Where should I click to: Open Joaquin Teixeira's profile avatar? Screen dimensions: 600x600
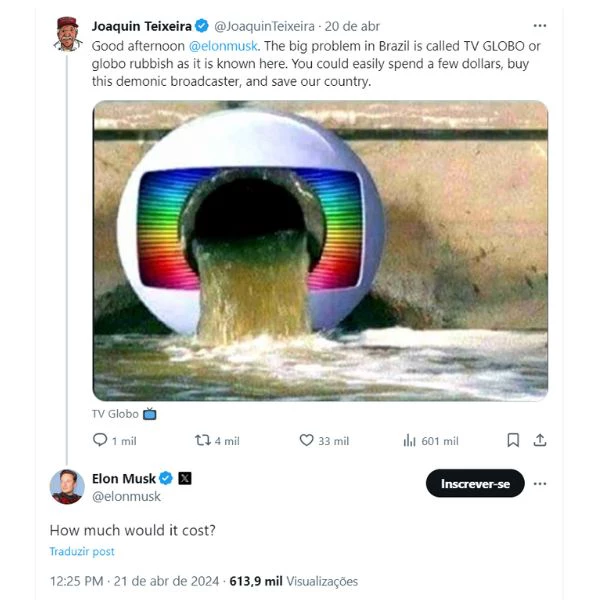tap(67, 31)
